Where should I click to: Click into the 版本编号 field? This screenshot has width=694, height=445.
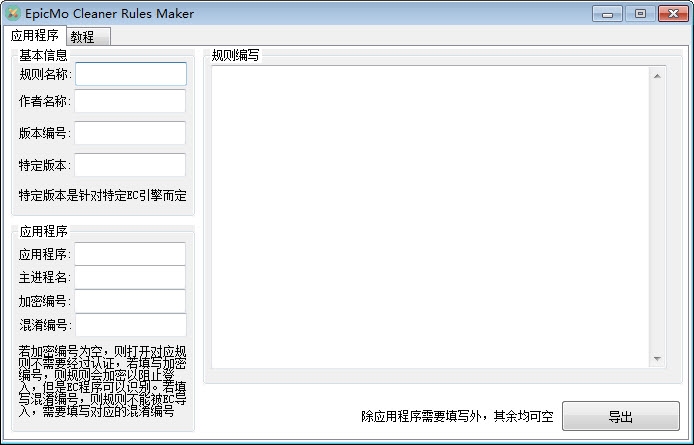click(x=130, y=133)
